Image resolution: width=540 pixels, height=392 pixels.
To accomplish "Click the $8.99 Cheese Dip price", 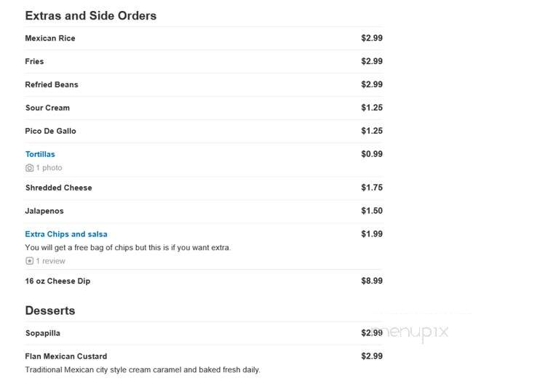I will coord(372,281).
